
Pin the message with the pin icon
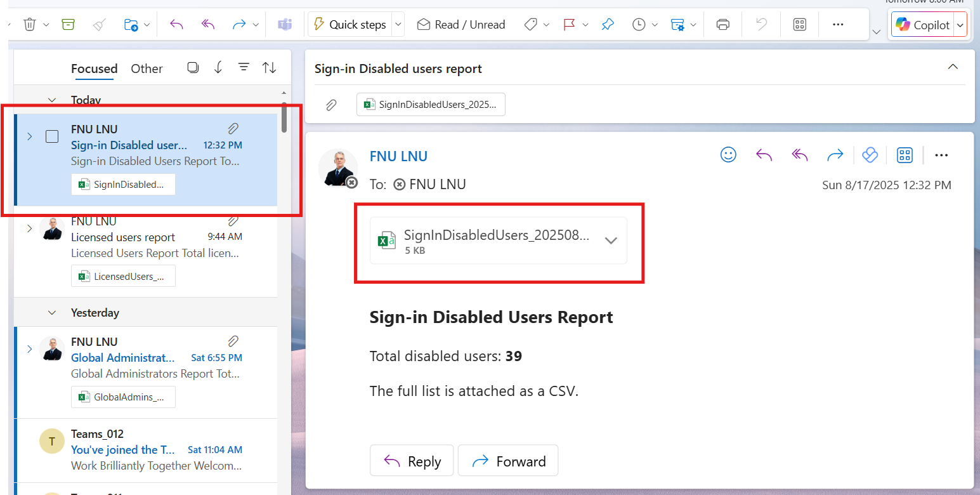pyautogui.click(x=608, y=25)
